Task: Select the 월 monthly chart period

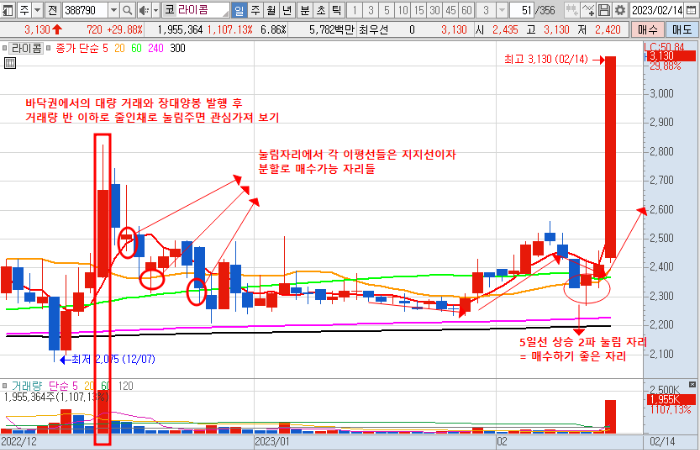Action: pyautogui.click(x=271, y=10)
